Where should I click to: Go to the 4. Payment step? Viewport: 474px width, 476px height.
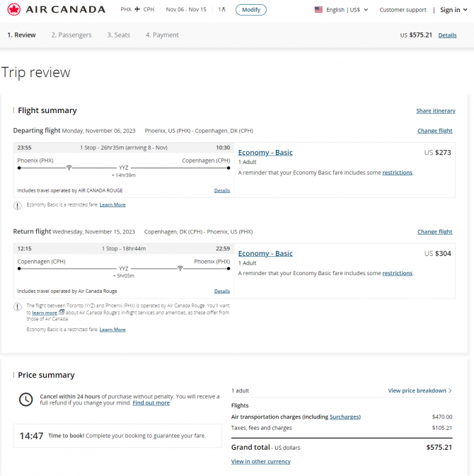coord(162,35)
